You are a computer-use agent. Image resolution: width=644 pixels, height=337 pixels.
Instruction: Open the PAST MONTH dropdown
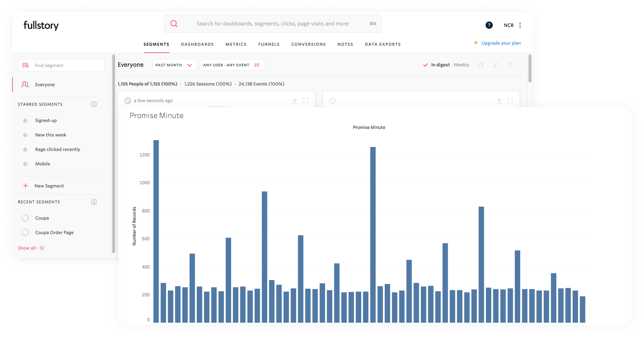pos(174,65)
